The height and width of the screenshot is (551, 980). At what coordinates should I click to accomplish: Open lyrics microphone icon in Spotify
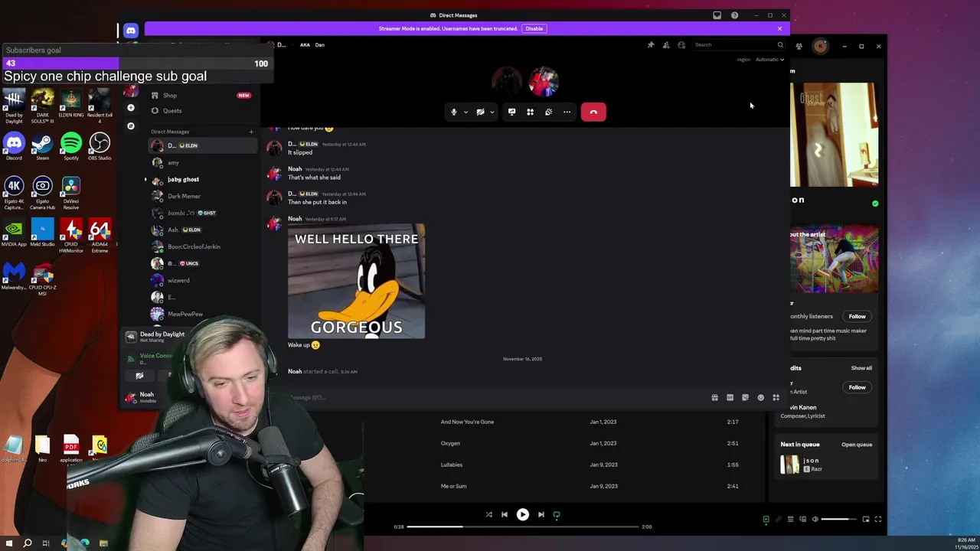coord(779,520)
